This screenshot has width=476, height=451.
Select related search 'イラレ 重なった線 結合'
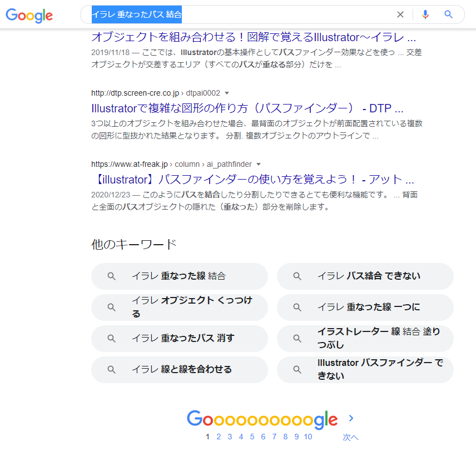pos(180,276)
